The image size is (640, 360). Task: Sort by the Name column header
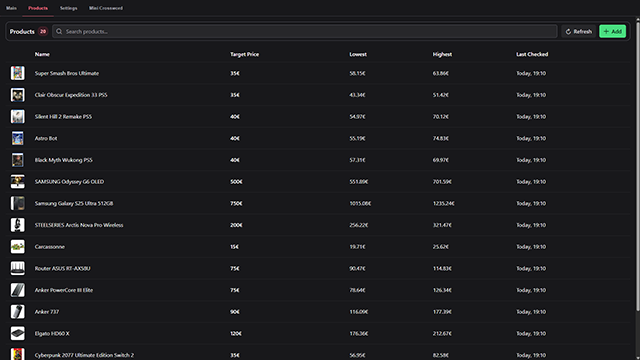(42, 54)
